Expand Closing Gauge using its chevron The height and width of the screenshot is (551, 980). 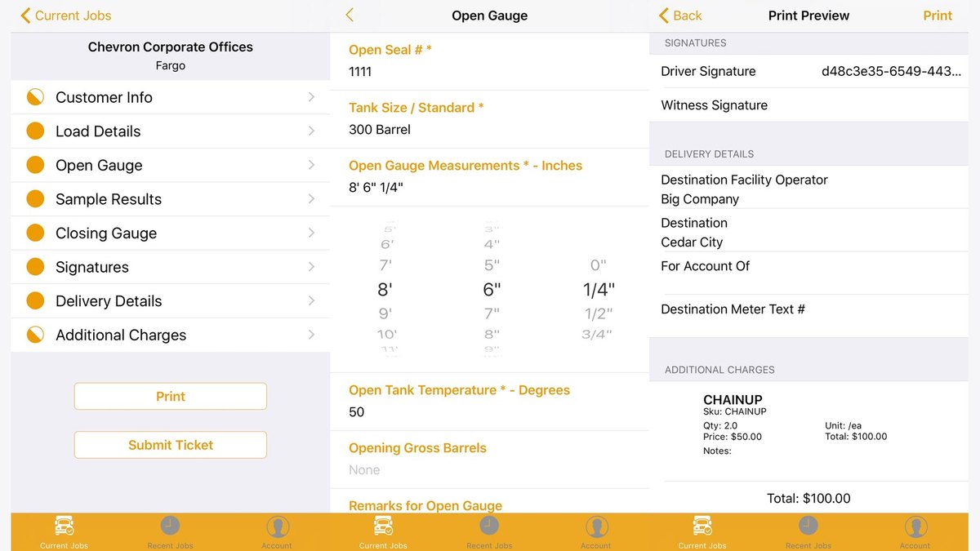pos(312,233)
